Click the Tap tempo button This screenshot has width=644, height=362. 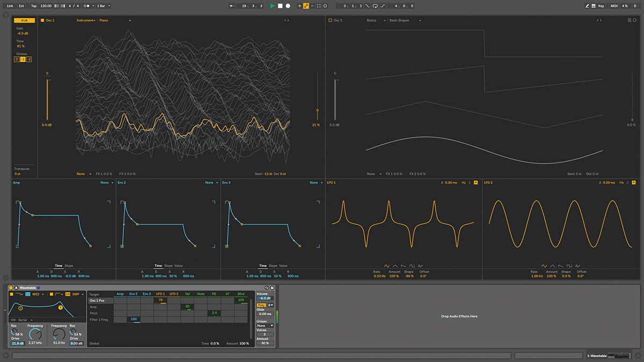coord(34,6)
